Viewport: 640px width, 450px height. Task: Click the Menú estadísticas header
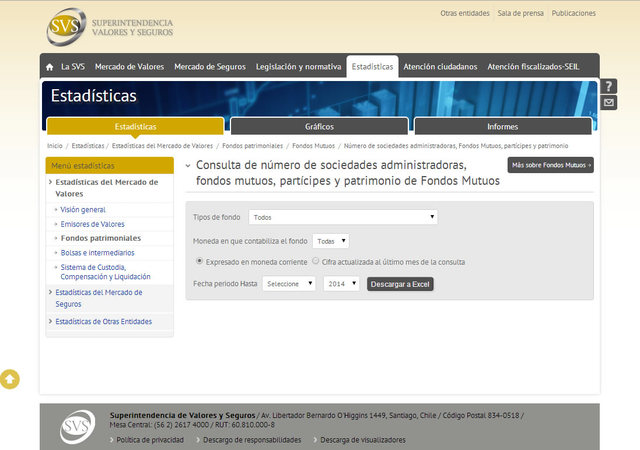click(109, 165)
